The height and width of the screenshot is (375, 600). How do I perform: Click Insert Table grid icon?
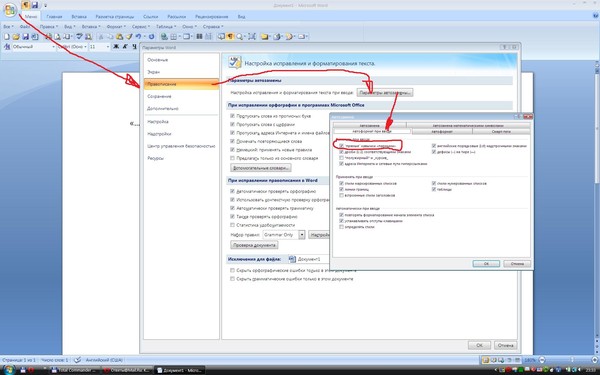tap(174, 37)
